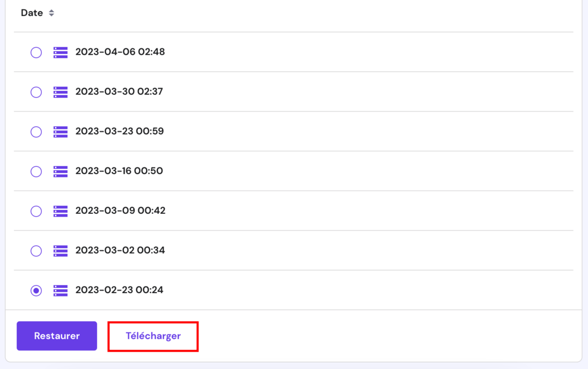Viewport: 588px width, 369px height.
Task: Select the radio button for 2023-03-09 00:42
Action: point(36,211)
